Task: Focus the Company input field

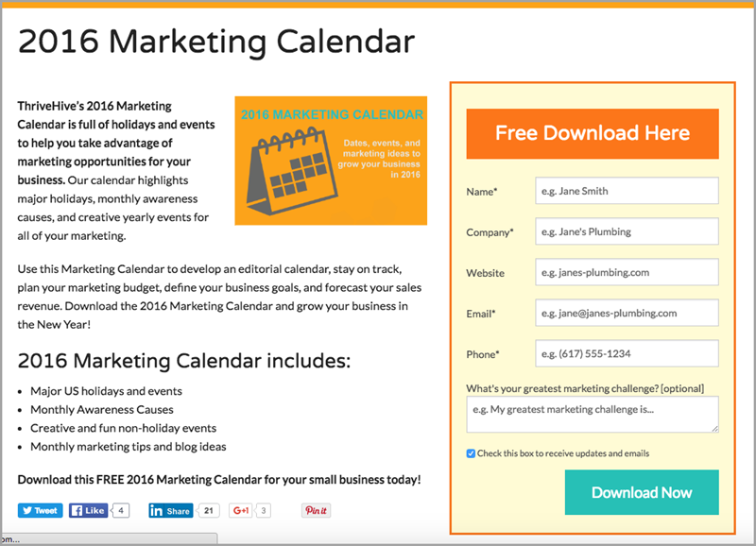Action: (x=627, y=231)
